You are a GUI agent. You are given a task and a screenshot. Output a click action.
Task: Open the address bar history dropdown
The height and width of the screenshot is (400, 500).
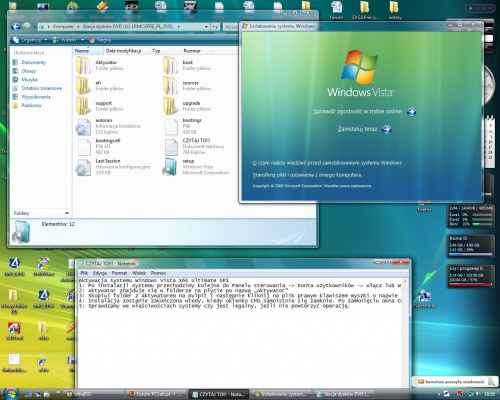[206, 26]
